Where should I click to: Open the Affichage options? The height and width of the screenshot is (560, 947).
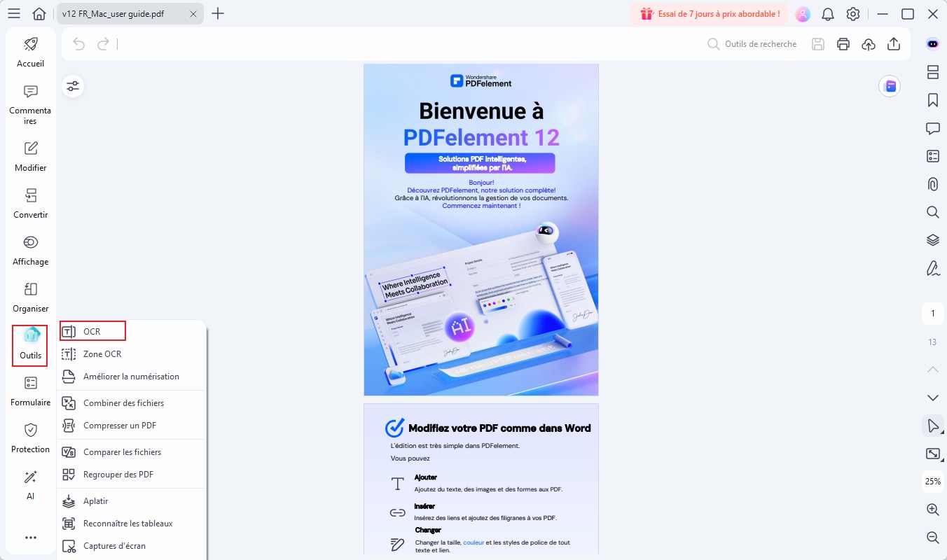click(30, 251)
